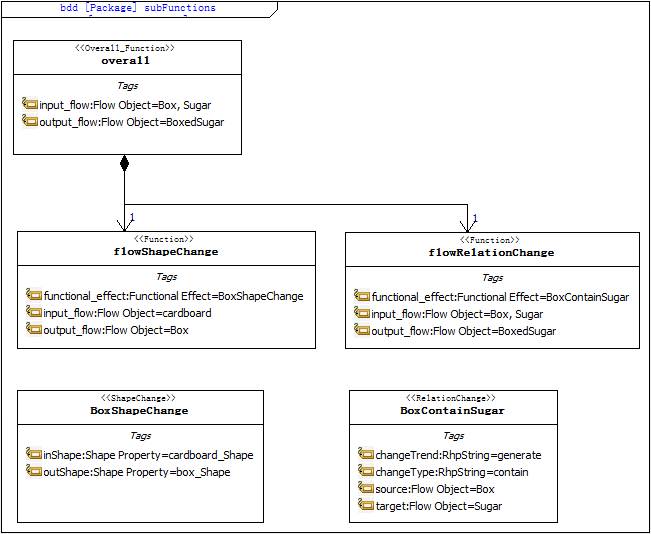Click tag icon beside functional_effect BoxShapeChange
The width and height of the screenshot is (651, 534).
click(x=34, y=295)
